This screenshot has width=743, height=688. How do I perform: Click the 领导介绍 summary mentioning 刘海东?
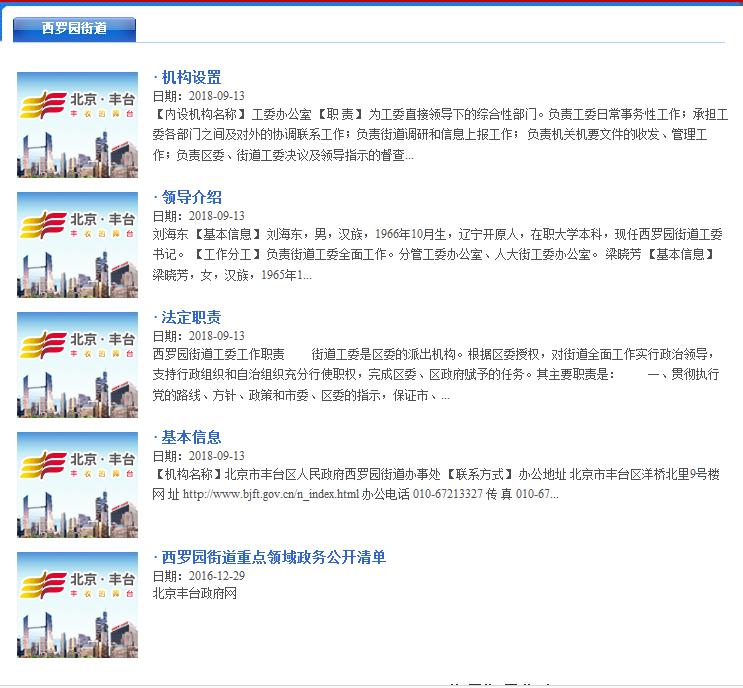[x=440, y=254]
